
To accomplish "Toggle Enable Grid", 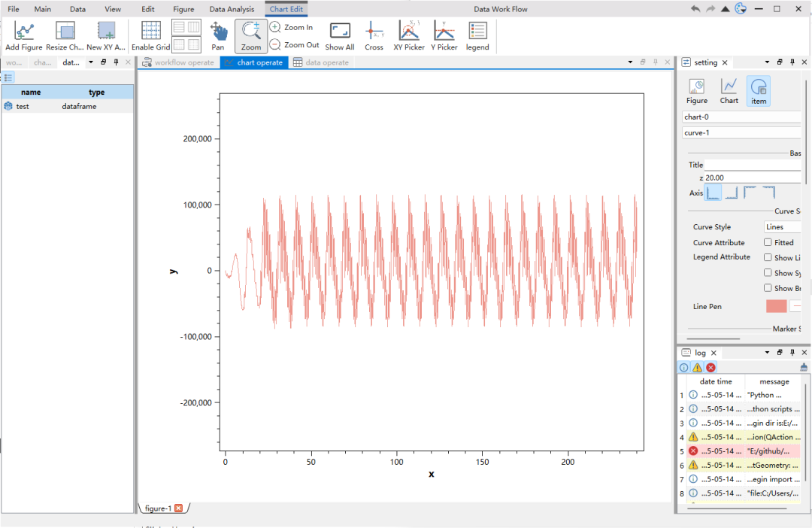I will click(x=150, y=36).
